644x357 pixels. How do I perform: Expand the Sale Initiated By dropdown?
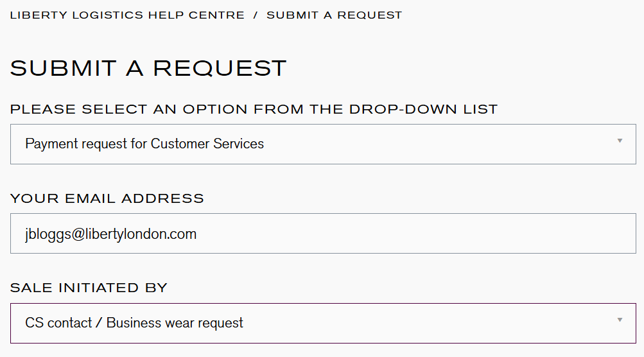point(323,323)
